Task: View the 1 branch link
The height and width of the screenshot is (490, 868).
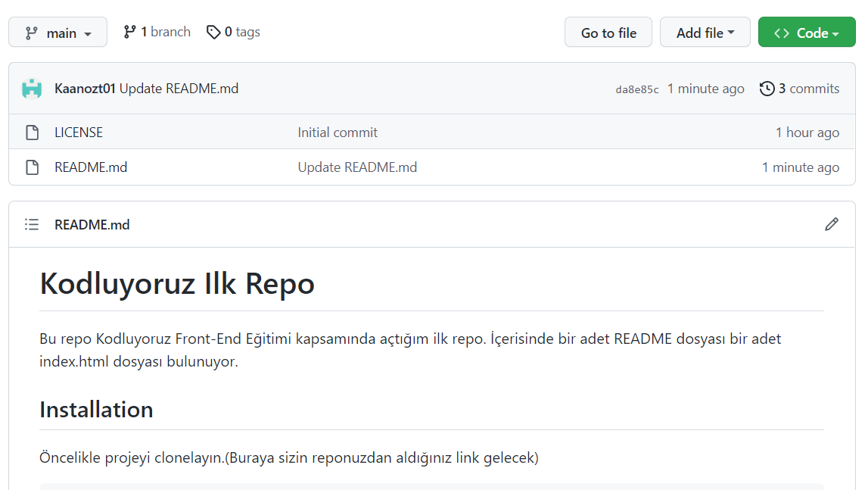Action: pos(157,32)
